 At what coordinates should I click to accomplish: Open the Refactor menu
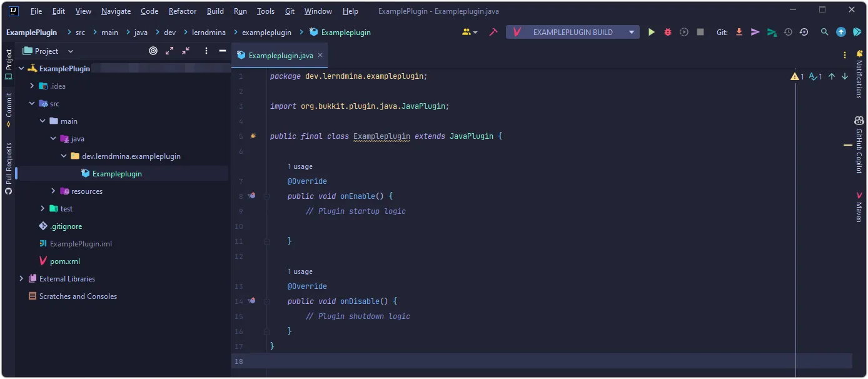[183, 11]
